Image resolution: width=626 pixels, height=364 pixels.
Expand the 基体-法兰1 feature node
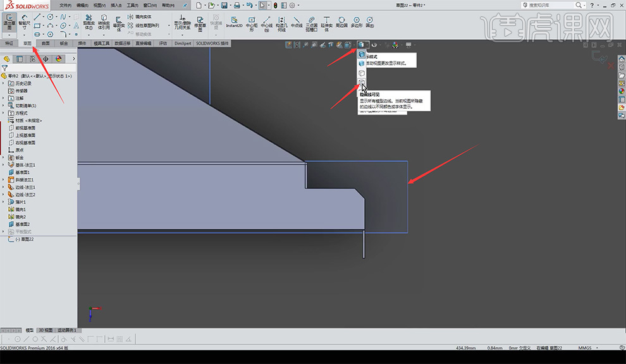click(x=4, y=164)
